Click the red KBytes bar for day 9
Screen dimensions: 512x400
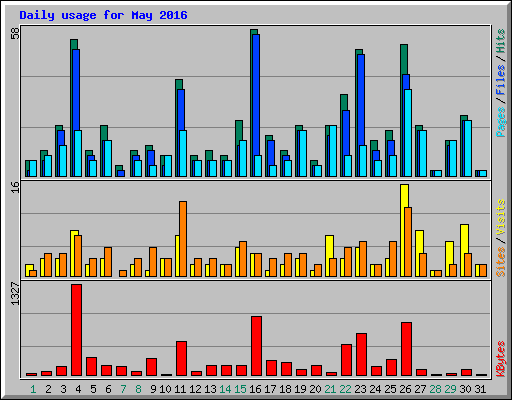[151, 367]
